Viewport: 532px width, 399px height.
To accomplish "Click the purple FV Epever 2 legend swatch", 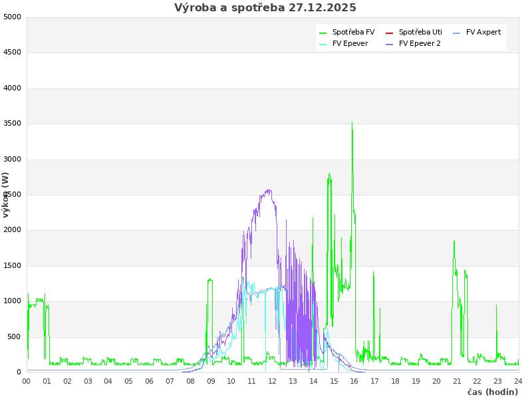I will click(x=390, y=44).
